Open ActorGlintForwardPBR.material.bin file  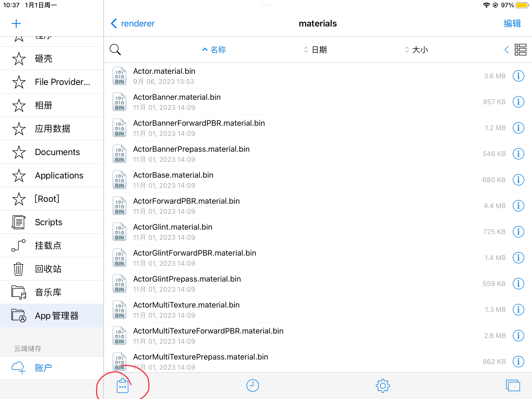pyautogui.click(x=318, y=258)
